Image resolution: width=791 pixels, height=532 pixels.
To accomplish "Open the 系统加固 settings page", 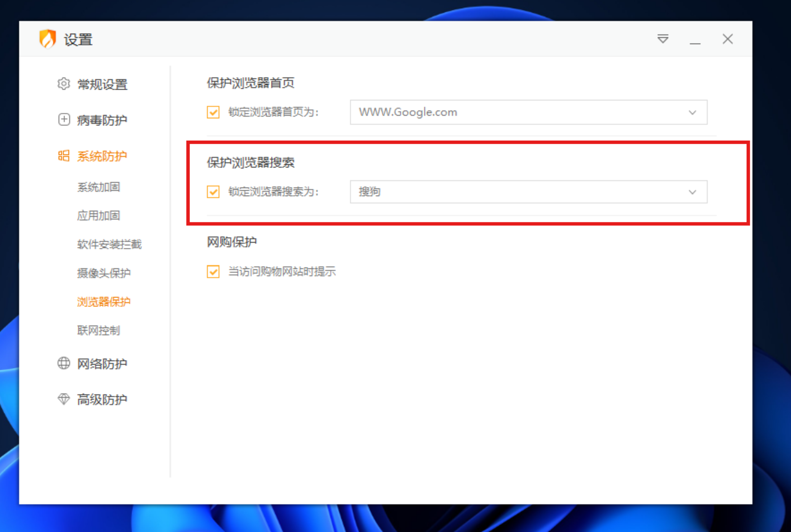I will pos(99,187).
